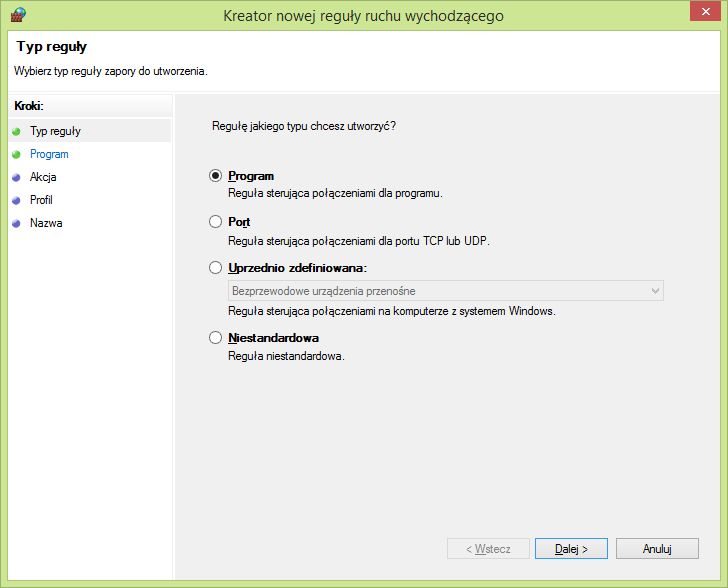This screenshot has width=728, height=588.
Task: Click 'Wybierz typ reguły zapory do utworzenia.' text
Action: pyautogui.click(x=110, y=71)
